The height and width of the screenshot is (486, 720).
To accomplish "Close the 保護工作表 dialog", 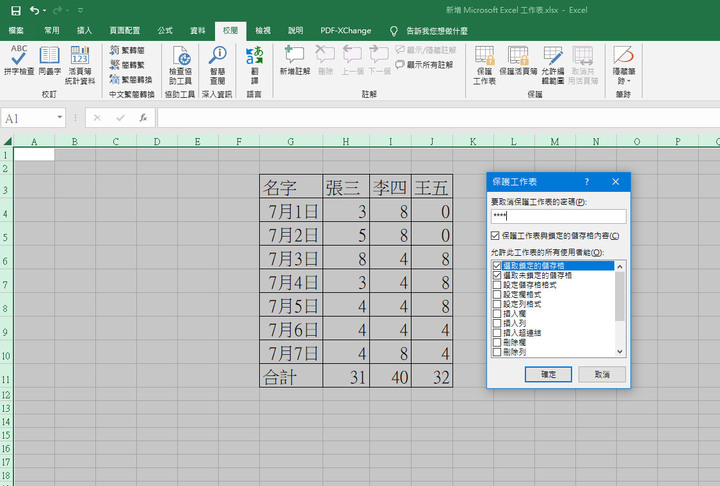I will pyautogui.click(x=616, y=182).
